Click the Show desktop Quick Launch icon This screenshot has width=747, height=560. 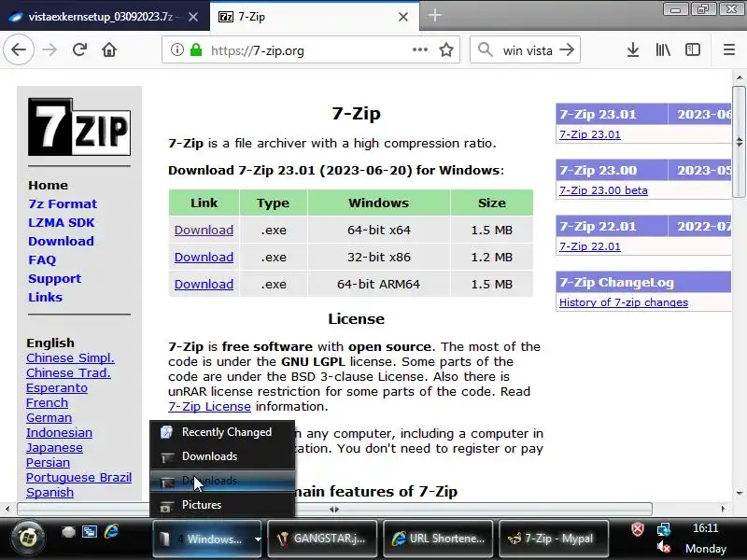68,531
